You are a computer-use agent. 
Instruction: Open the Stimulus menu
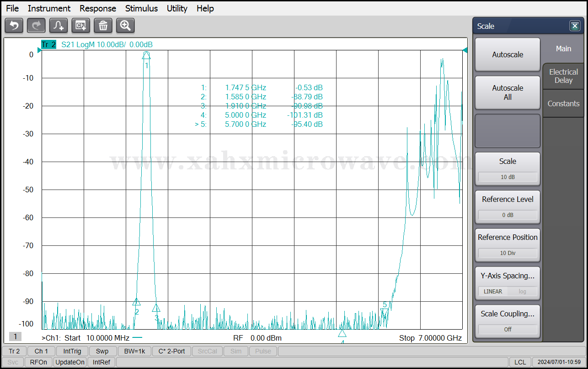pos(141,8)
